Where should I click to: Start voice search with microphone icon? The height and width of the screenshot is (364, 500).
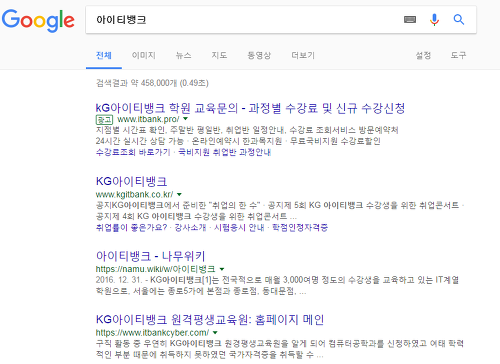(x=434, y=20)
